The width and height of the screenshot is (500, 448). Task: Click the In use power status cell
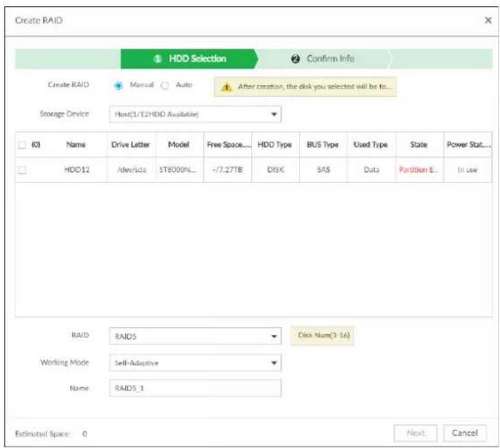click(467, 170)
